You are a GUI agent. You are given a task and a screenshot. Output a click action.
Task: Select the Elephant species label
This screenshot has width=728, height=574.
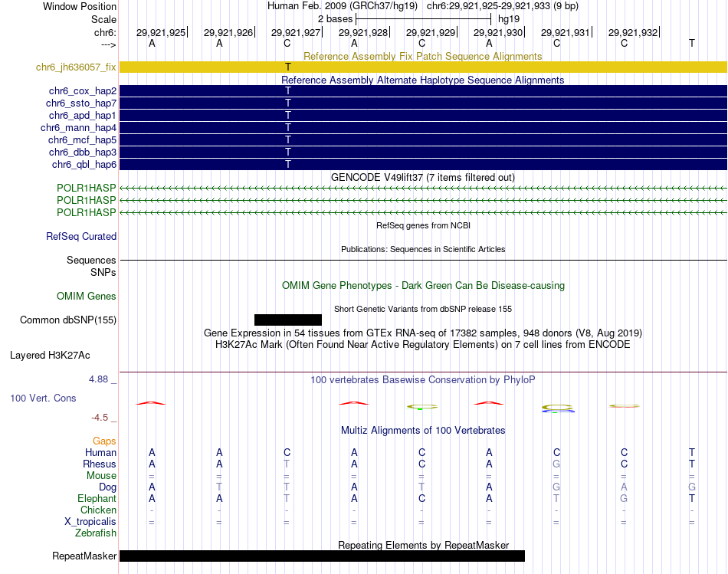(x=97, y=498)
